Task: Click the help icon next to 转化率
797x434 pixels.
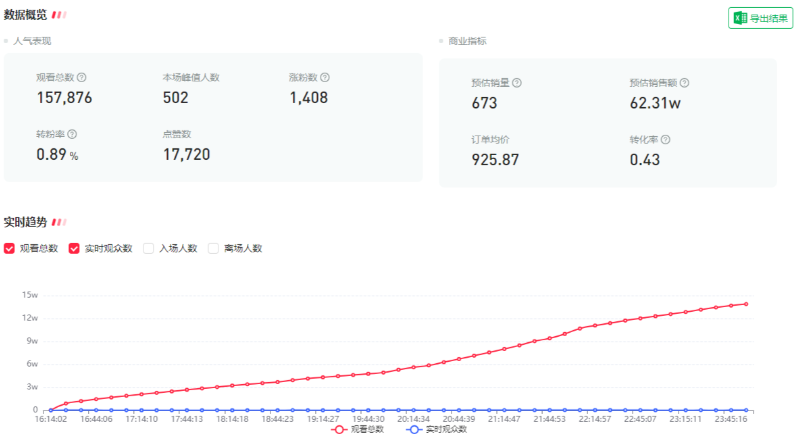Action: pyautogui.click(x=665, y=139)
